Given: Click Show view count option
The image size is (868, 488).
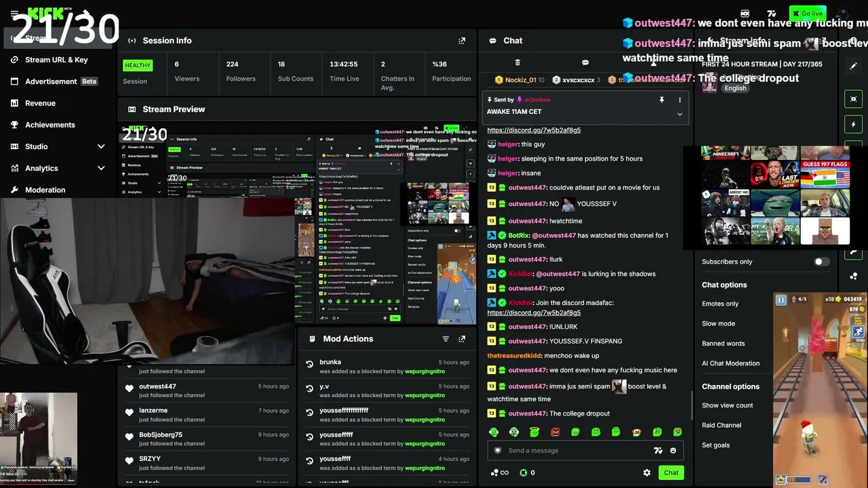Looking at the screenshot, I should pyautogui.click(x=727, y=405).
